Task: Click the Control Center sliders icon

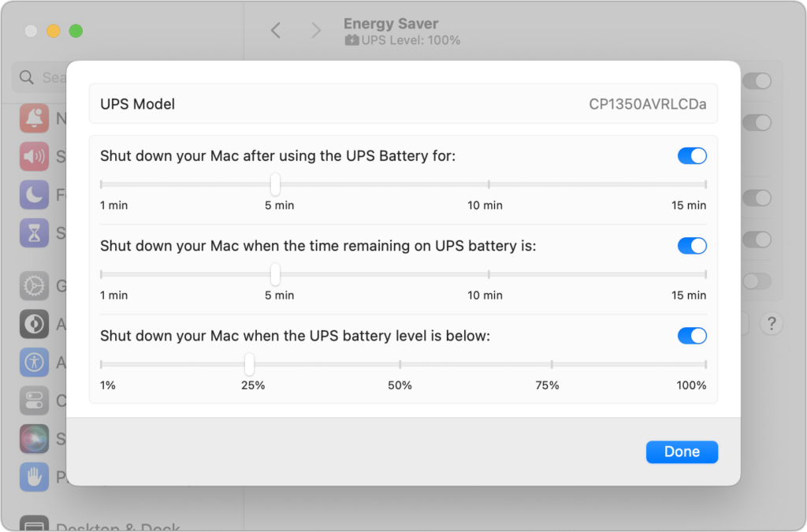Action: (35, 400)
